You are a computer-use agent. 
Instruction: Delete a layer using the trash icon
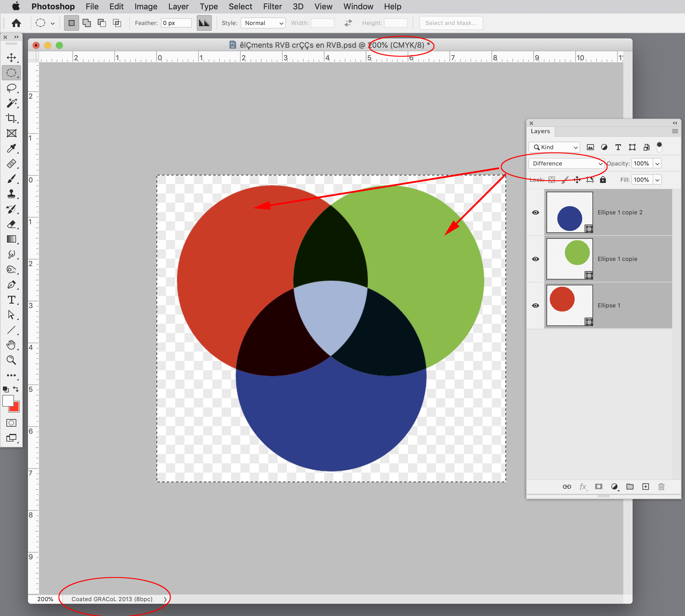tap(661, 487)
